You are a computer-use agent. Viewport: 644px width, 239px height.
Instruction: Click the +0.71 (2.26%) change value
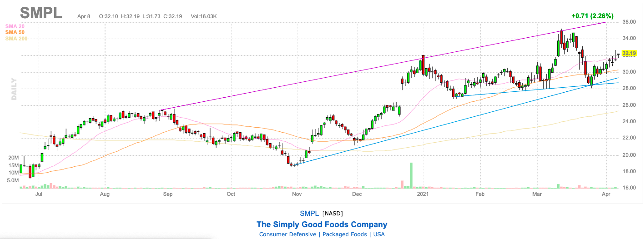tap(593, 16)
